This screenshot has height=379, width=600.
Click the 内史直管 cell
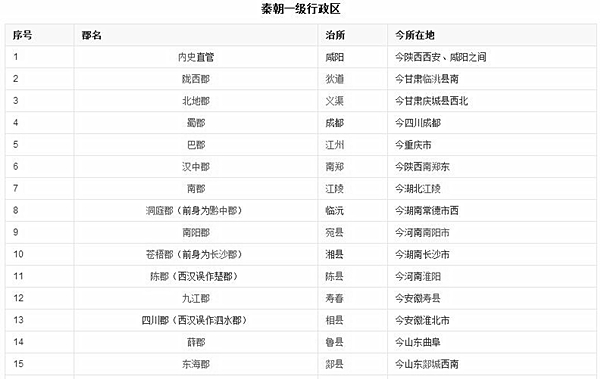click(x=196, y=57)
